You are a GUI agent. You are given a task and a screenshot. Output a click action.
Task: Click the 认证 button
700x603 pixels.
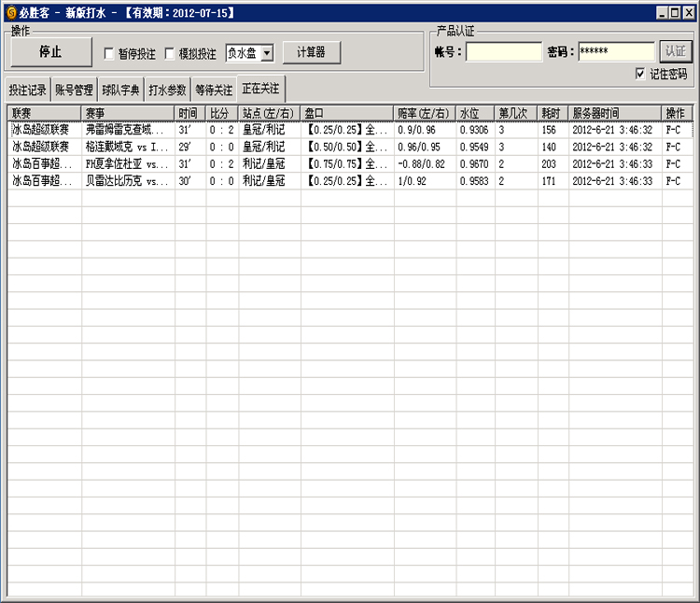point(675,51)
